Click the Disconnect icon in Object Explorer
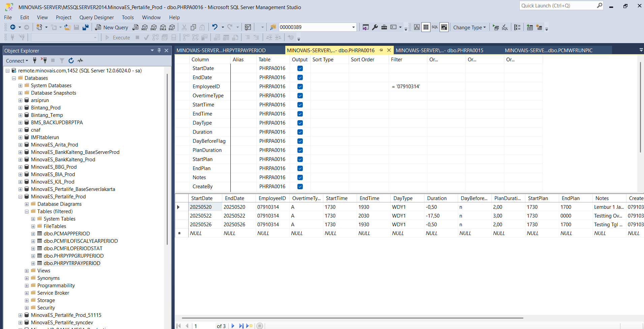Image resolution: width=644 pixels, height=329 pixels. [44, 61]
